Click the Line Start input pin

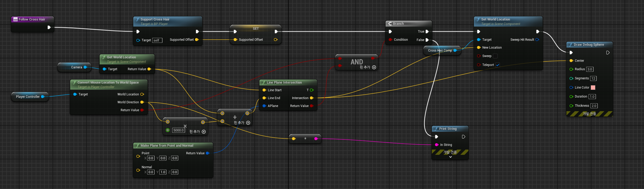click(x=264, y=90)
